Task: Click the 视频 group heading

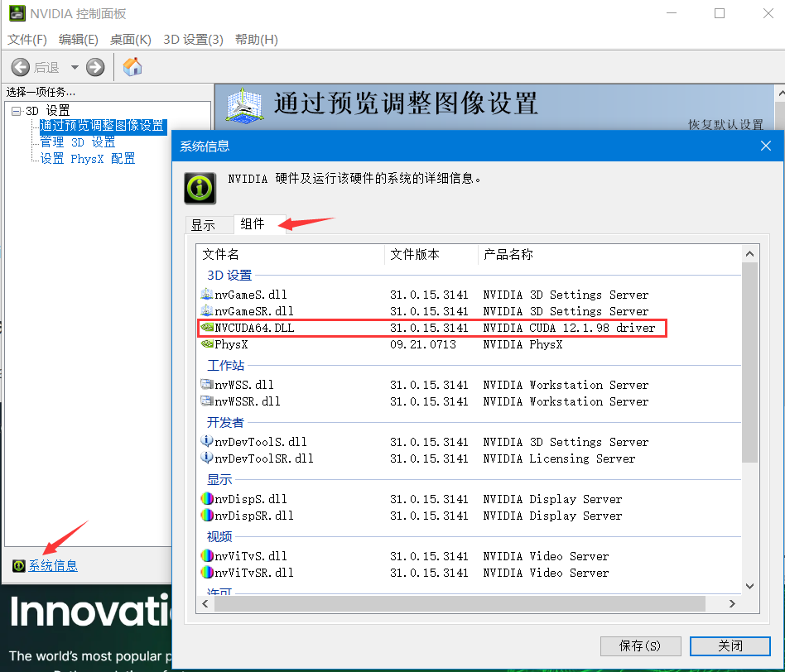Action: point(219,537)
